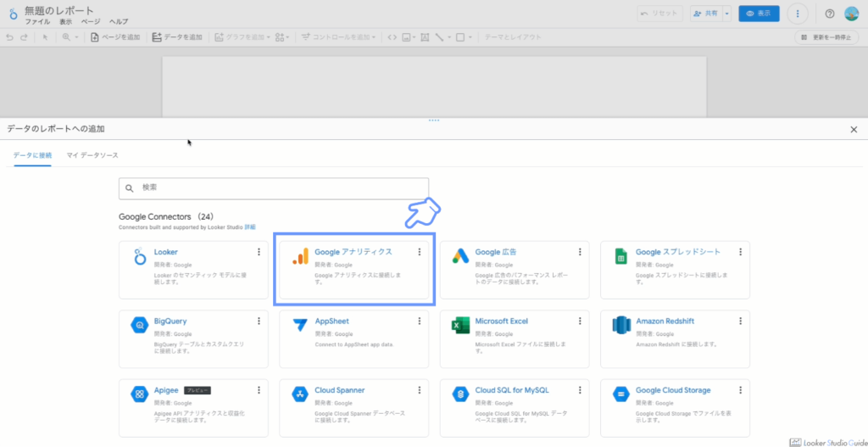Click the Google Ads logo icon
Screen dimensions: 868x447
point(460,256)
